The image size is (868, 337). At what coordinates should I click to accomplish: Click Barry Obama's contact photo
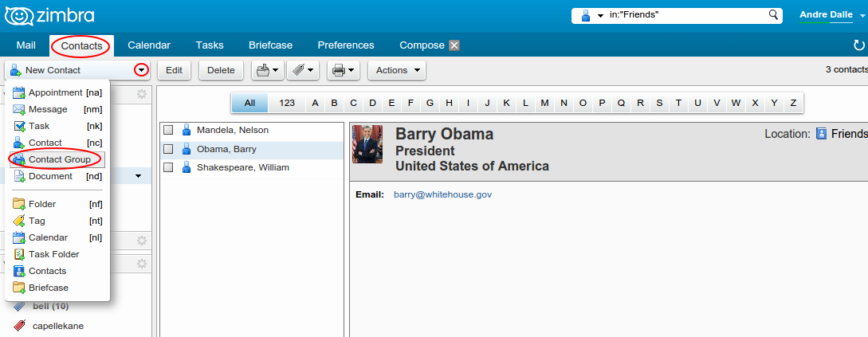367,144
